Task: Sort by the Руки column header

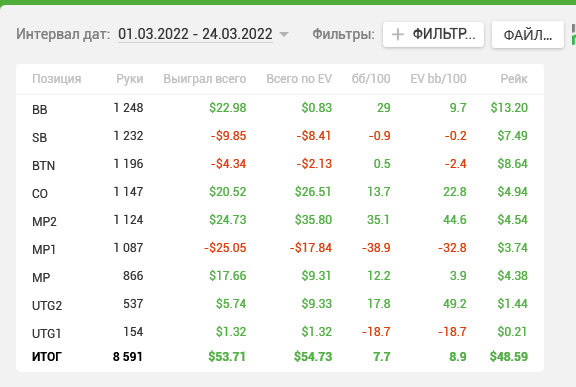Action: tap(130, 79)
